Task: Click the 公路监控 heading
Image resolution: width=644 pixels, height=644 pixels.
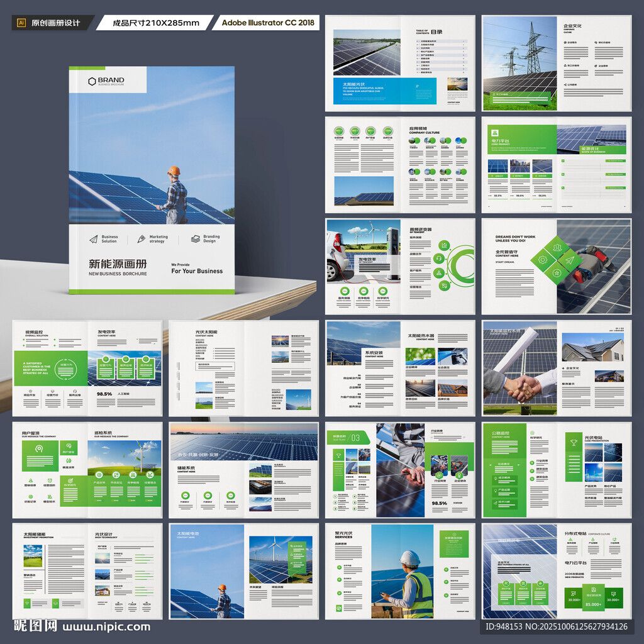Action: pos(500,433)
